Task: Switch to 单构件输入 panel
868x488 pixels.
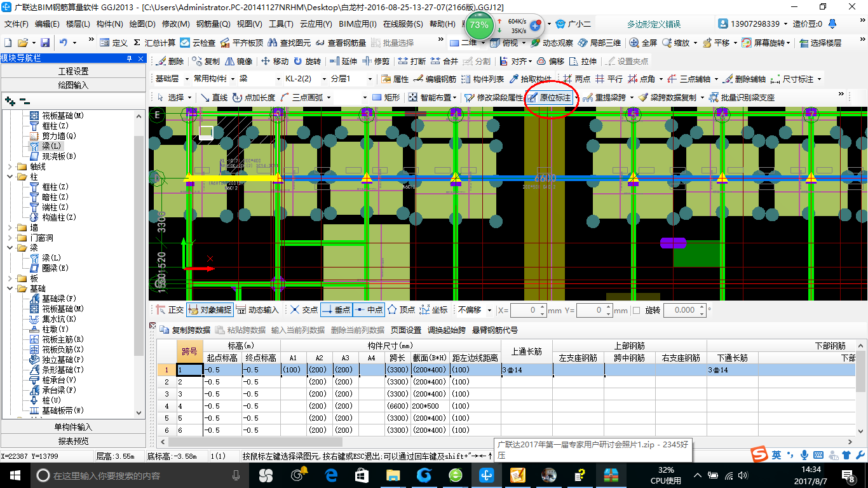Action: click(73, 427)
